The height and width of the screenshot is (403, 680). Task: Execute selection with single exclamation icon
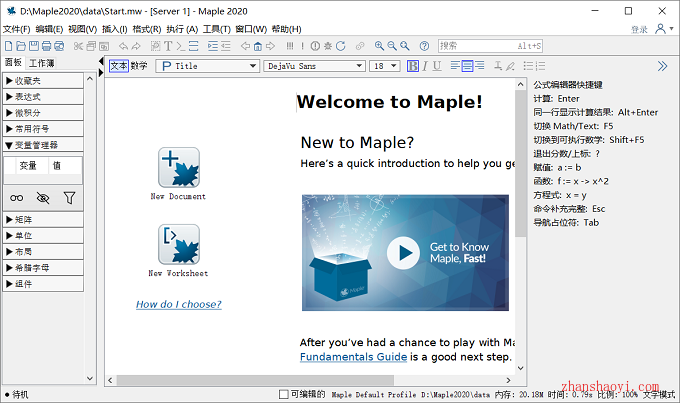pos(302,46)
